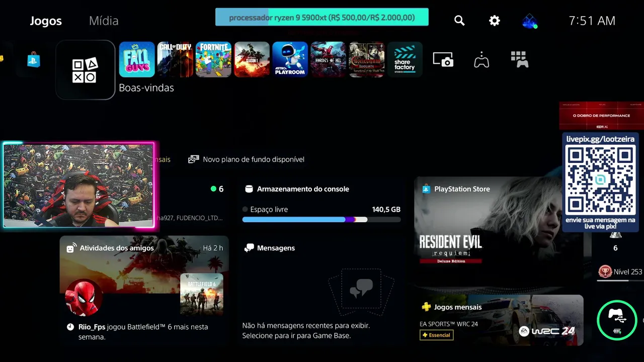Click the clock showing 7:51 AM
Screen dimensions: 644x362
tap(592, 21)
